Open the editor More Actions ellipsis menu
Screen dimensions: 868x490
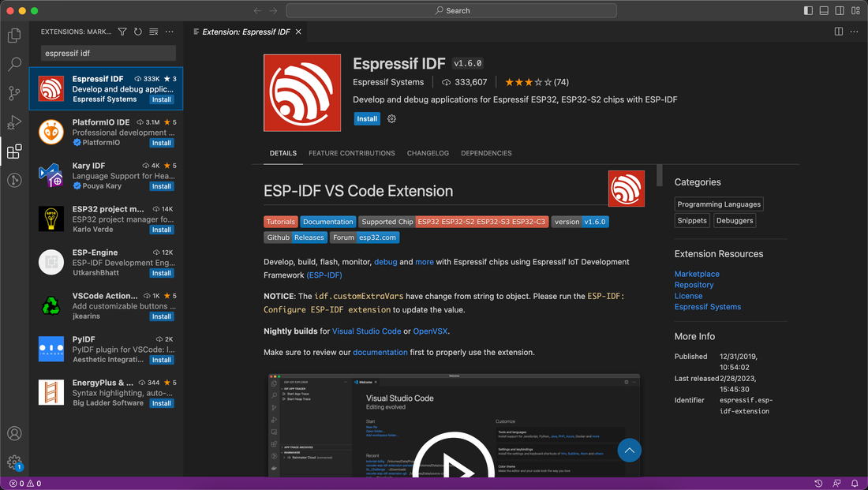[855, 32]
